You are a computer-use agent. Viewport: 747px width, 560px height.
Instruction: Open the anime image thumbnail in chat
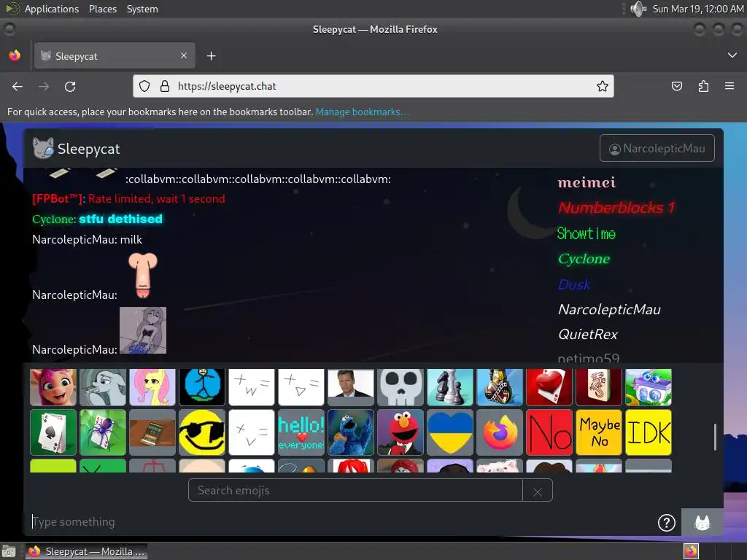click(x=143, y=330)
